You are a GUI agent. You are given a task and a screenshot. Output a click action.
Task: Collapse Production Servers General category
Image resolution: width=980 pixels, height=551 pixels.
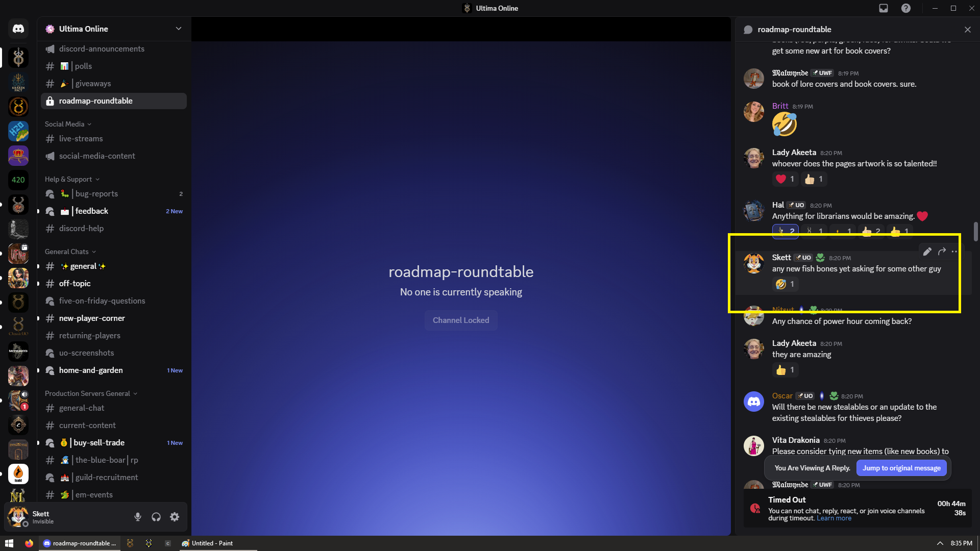91,393
